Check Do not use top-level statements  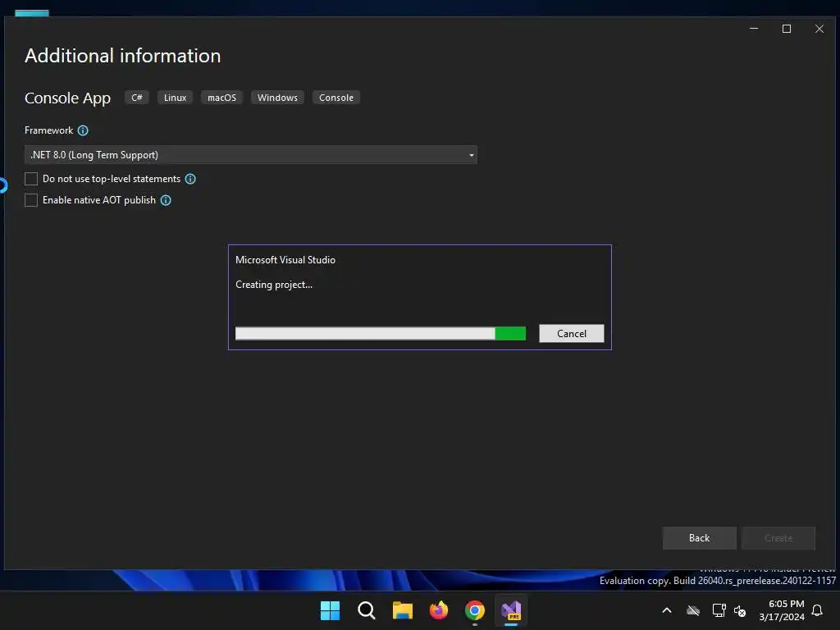click(31, 178)
